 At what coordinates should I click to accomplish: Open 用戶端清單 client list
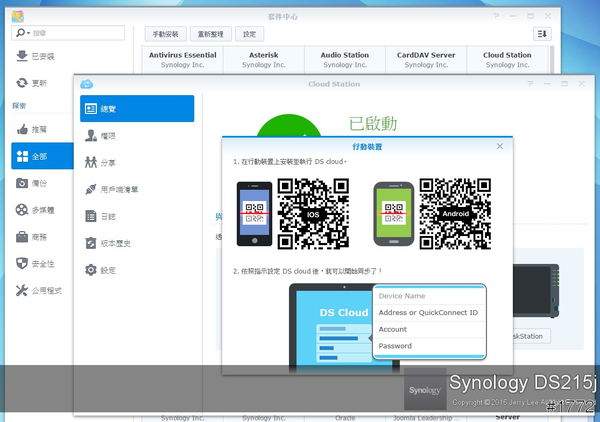point(137,189)
